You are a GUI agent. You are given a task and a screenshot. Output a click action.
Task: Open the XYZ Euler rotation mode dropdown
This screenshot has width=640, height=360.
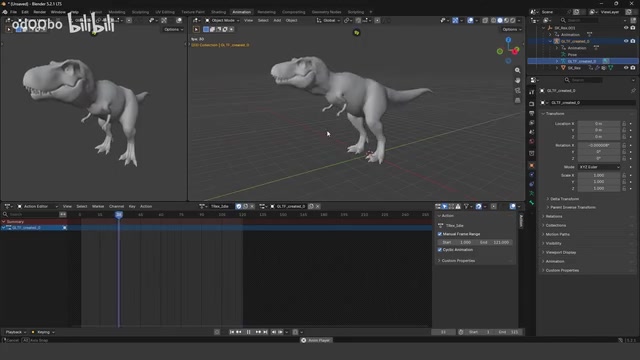tap(599, 167)
